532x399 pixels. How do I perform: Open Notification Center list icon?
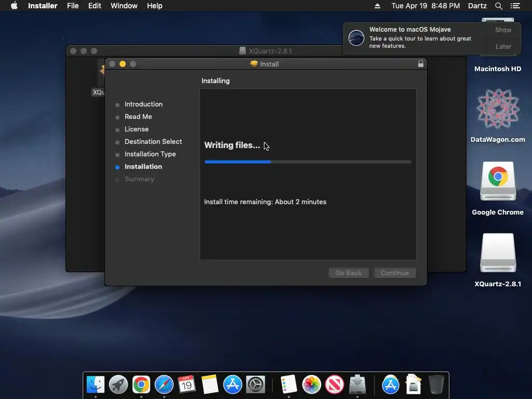[x=515, y=6]
